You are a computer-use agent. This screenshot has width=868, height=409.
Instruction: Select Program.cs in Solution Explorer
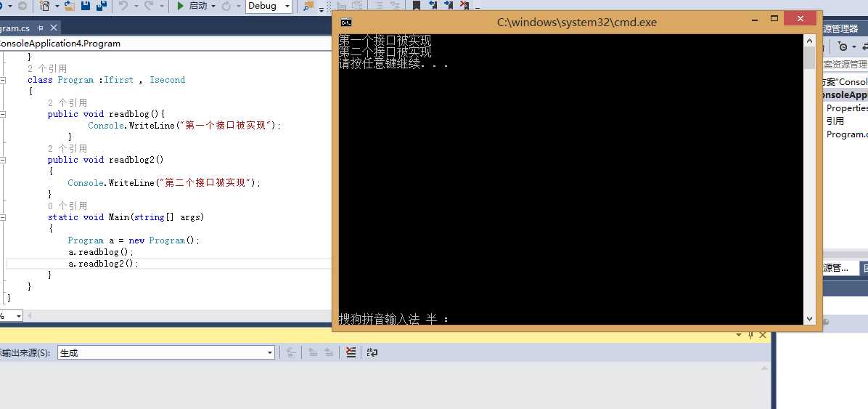coord(847,134)
